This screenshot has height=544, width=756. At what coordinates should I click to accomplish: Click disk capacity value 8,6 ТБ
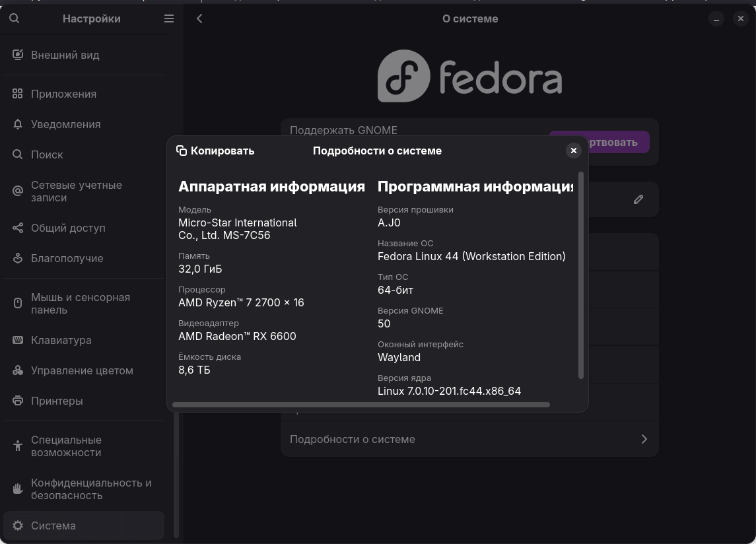194,370
